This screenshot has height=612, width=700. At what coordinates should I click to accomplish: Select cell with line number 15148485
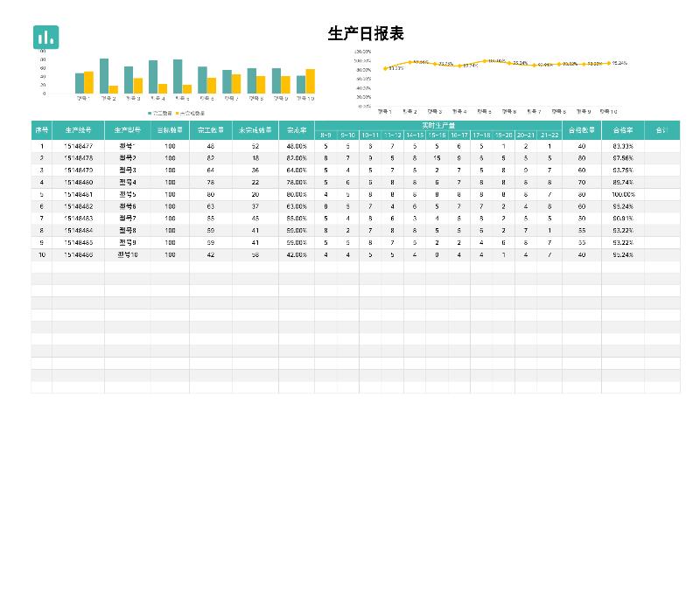point(78,243)
